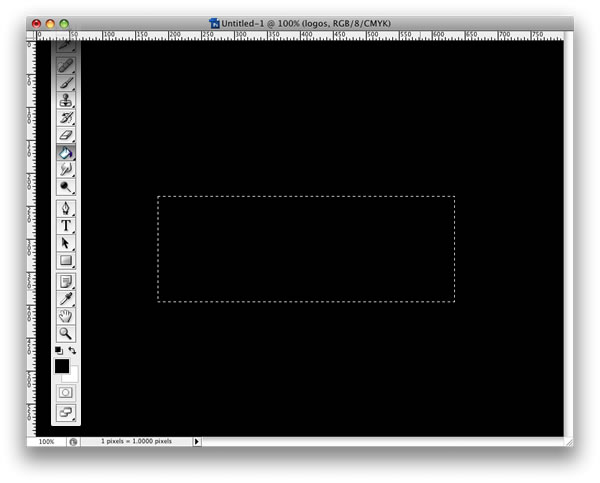The height and width of the screenshot is (483, 600).
Task: Open the white background color swatch
Action: point(73,377)
